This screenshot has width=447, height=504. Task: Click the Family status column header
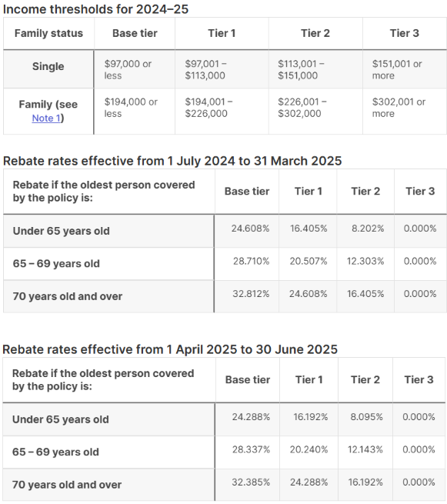[x=48, y=33]
